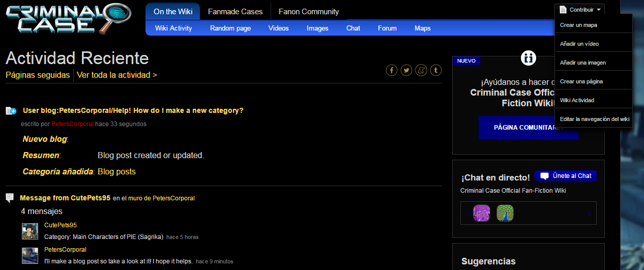Click the message wall speech bubble icon

(10, 198)
